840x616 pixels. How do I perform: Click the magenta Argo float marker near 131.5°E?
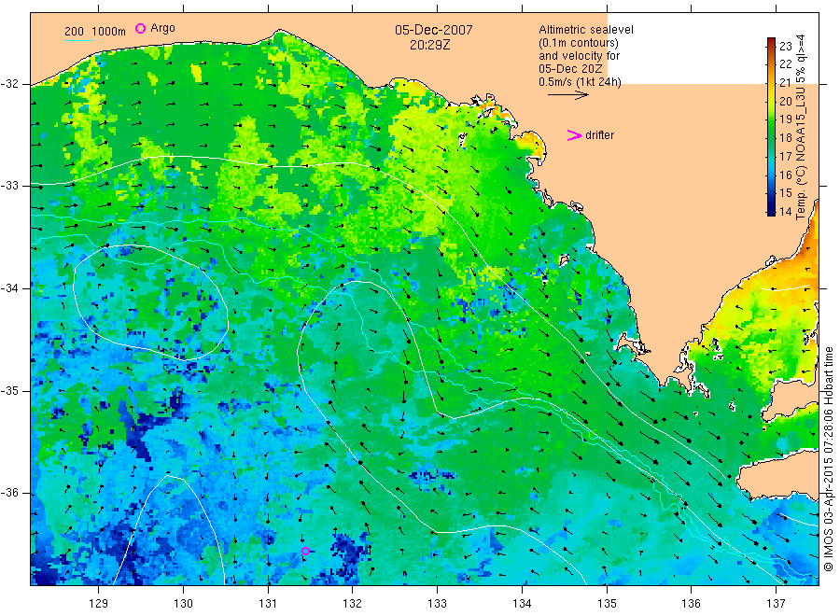coord(305,552)
